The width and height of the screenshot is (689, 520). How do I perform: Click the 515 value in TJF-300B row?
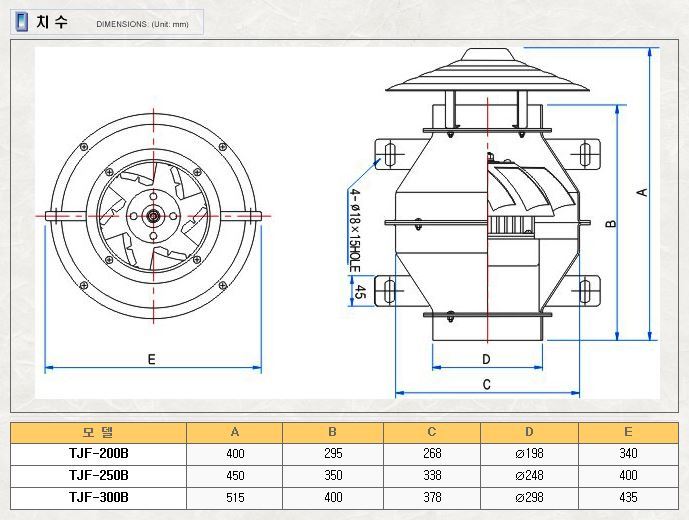coord(235,497)
